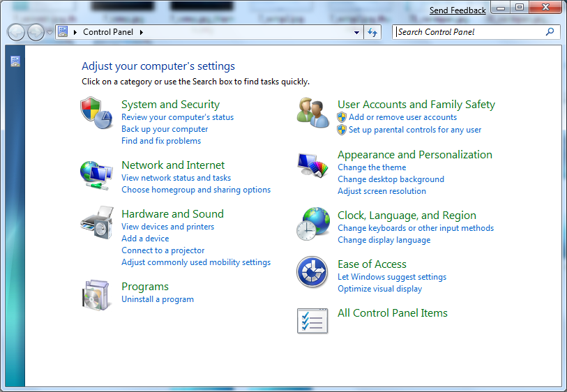Viewport: 567px width, 392px height.
Task: Expand the arrow before Control Panel breadcrumb
Action: [x=75, y=32]
